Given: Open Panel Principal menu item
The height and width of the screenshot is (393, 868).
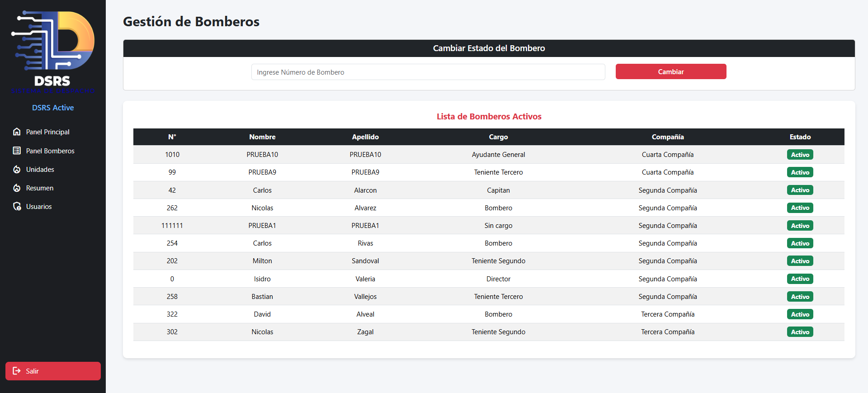Looking at the screenshot, I should click(x=47, y=132).
